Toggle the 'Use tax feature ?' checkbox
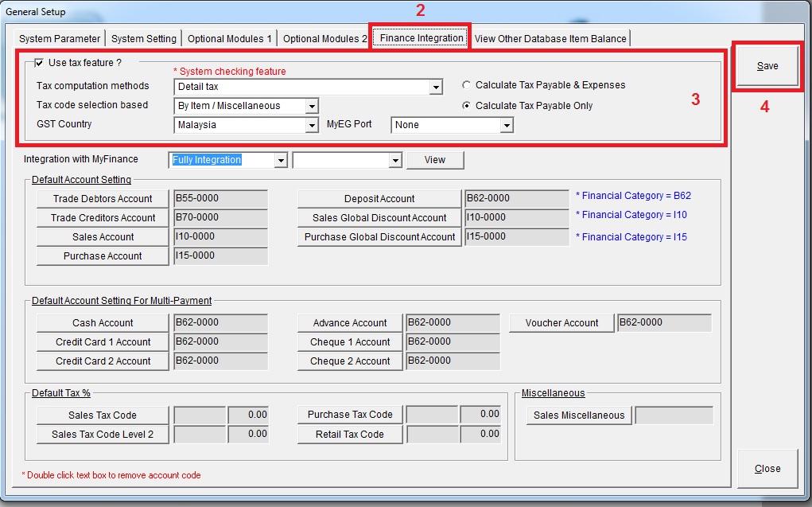This screenshot has height=507, width=812. 40,63
